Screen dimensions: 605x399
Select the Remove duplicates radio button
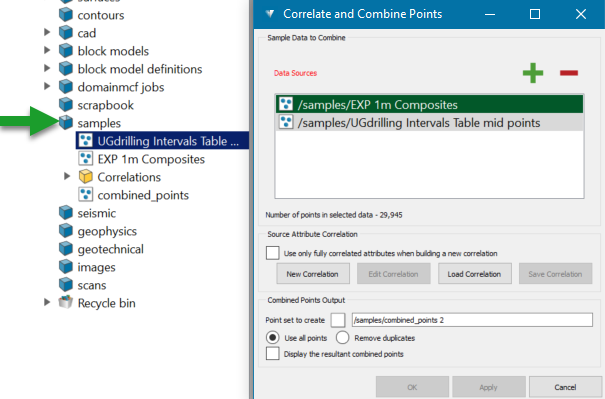[342, 338]
